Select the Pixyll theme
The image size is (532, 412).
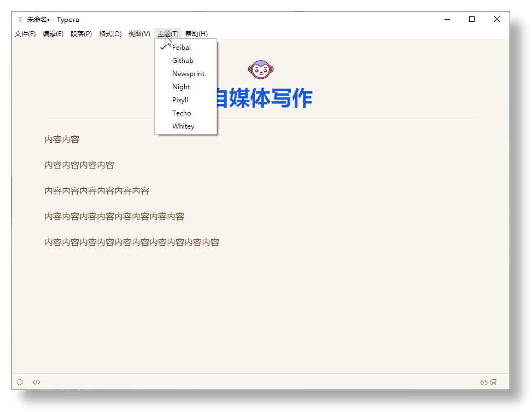click(180, 100)
